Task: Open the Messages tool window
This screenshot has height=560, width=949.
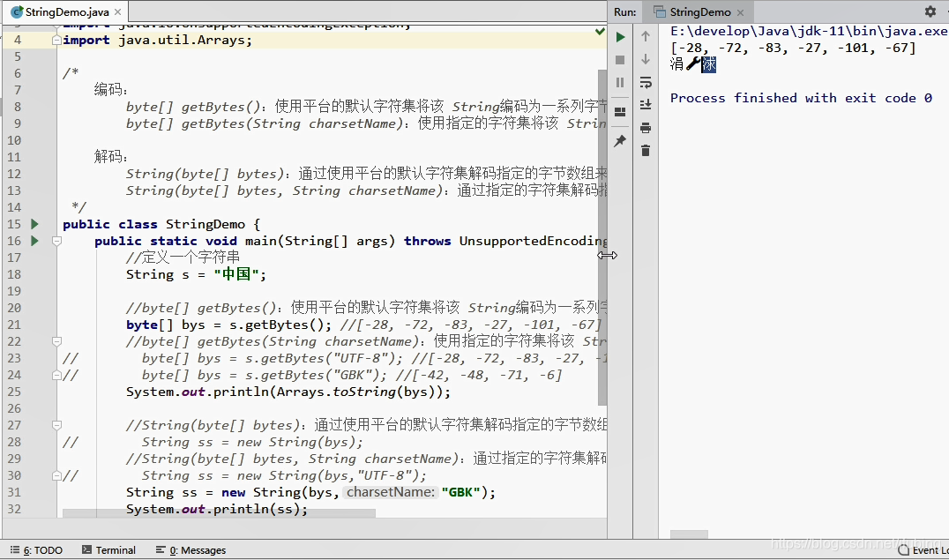Action: 191,549
